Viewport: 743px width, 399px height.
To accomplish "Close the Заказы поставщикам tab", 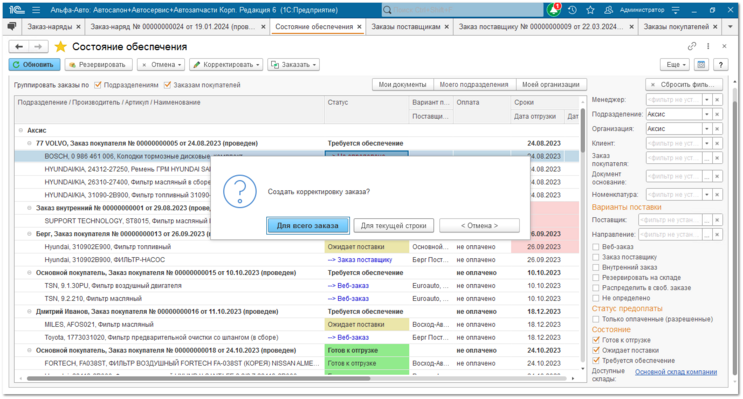I will 446,27.
